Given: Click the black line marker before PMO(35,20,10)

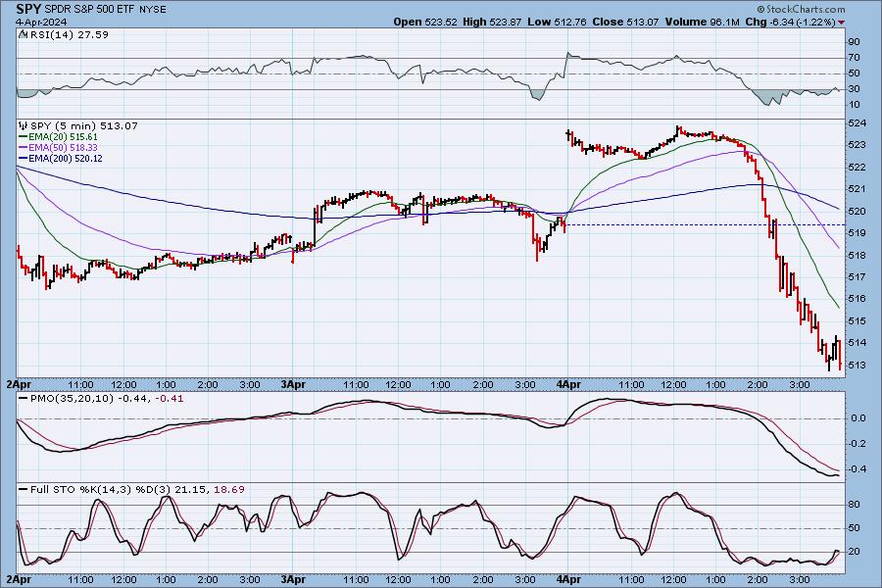Looking at the screenshot, I should 24,399.
